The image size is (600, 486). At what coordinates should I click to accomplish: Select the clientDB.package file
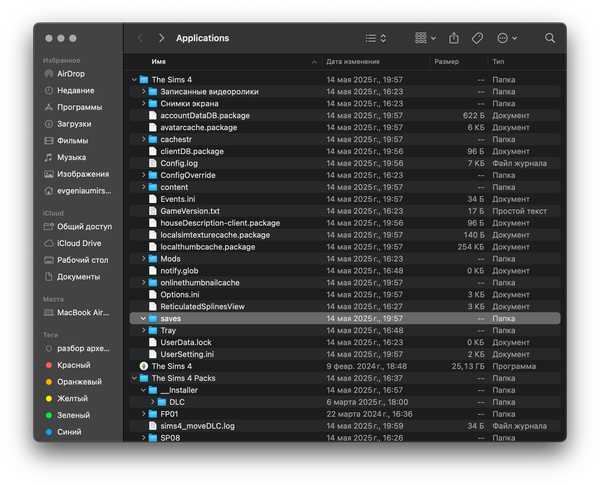pyautogui.click(x=345, y=152)
